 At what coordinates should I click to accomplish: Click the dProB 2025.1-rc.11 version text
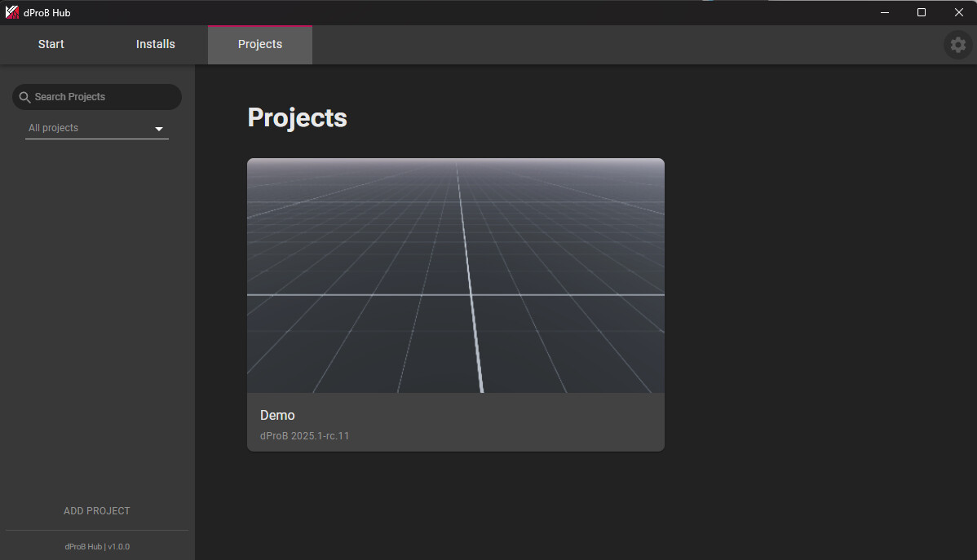(304, 436)
